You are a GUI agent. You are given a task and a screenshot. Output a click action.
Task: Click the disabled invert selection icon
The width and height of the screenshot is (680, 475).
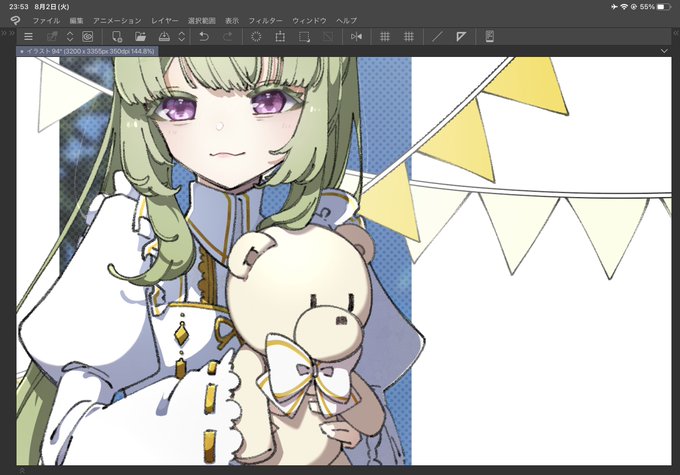328,37
